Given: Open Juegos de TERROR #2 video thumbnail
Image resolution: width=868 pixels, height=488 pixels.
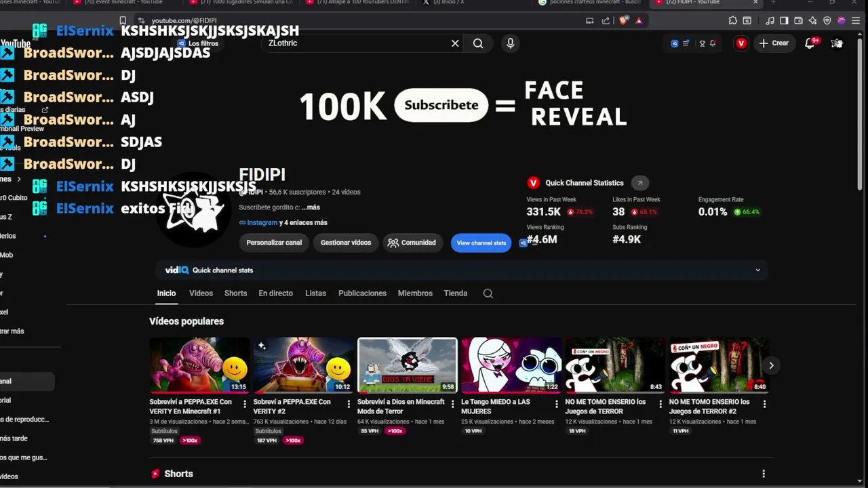Looking at the screenshot, I should click(x=719, y=365).
